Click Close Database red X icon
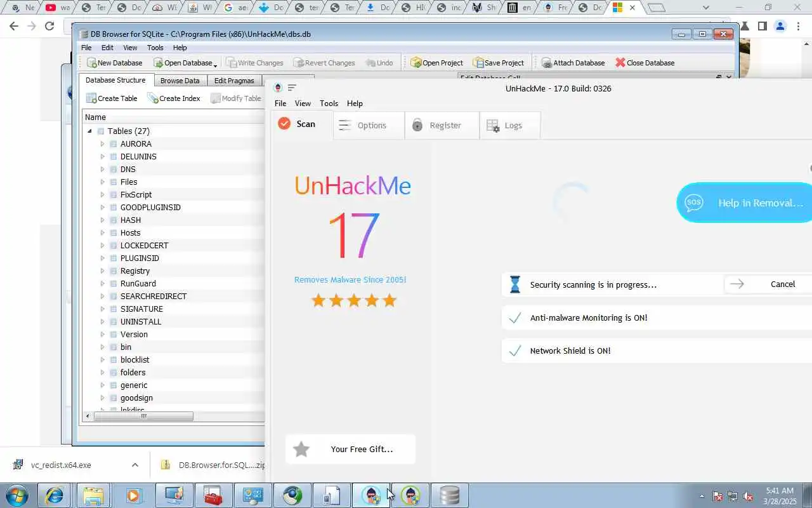 [620, 63]
